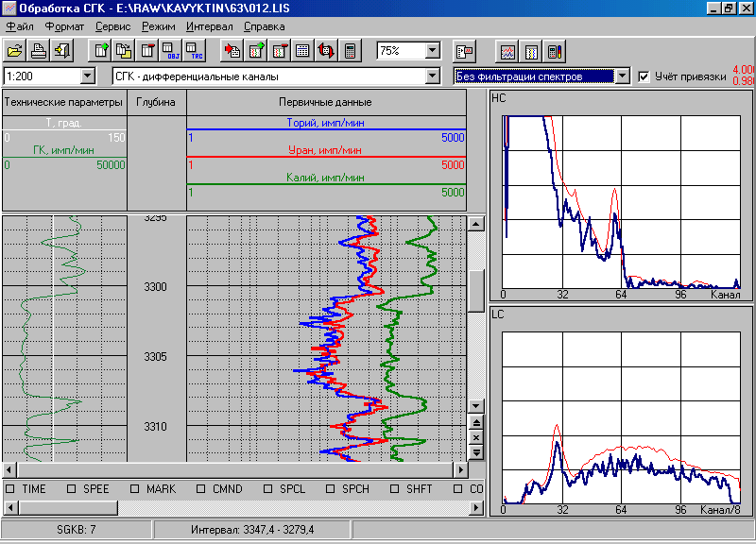Click the open file folder icon
Image resolution: width=756 pixels, height=544 pixels.
tap(14, 50)
